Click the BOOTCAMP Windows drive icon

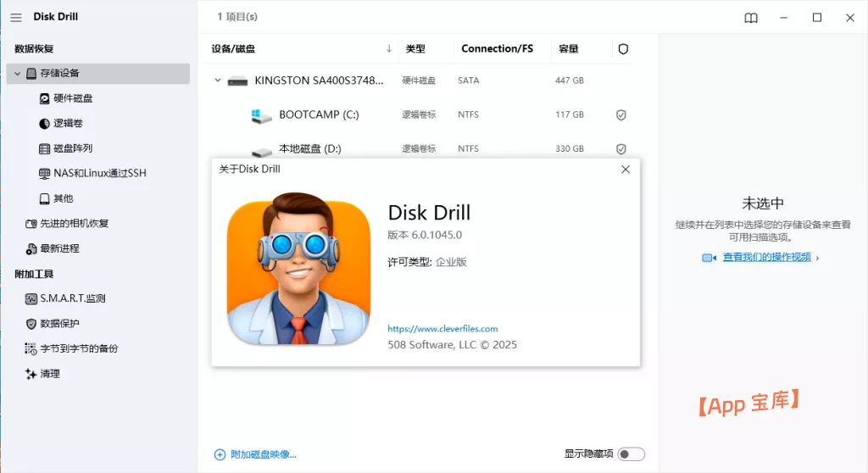point(261,116)
